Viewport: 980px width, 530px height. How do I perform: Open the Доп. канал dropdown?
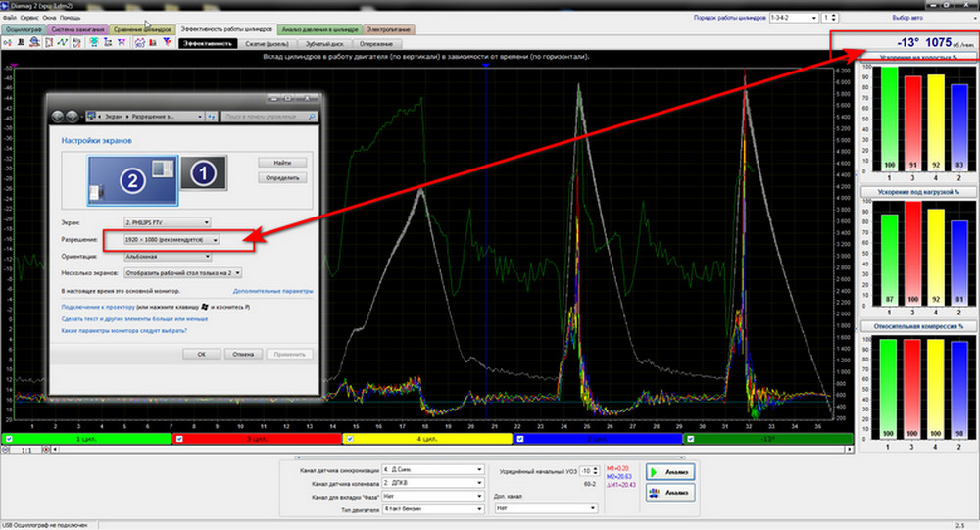click(x=546, y=508)
